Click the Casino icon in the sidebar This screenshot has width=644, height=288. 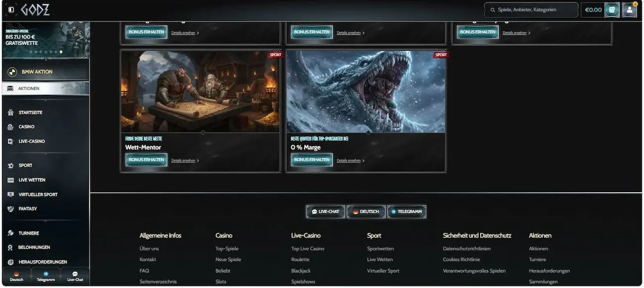(x=10, y=127)
